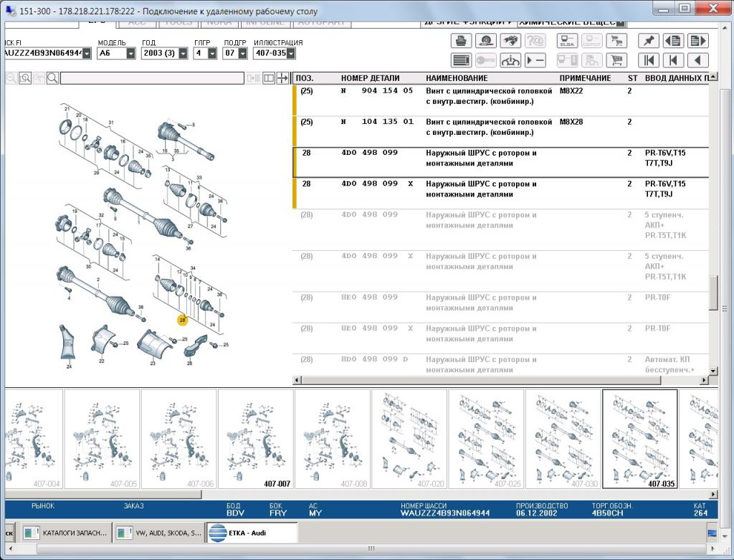This screenshot has width=734, height=560.
Task: Click the zoom-in area magnifier icon
Action: tap(25, 77)
